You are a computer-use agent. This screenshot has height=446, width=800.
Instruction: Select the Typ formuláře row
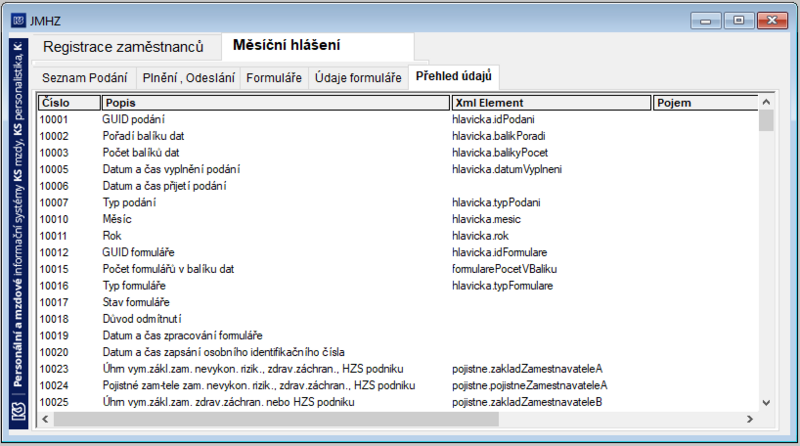point(398,286)
